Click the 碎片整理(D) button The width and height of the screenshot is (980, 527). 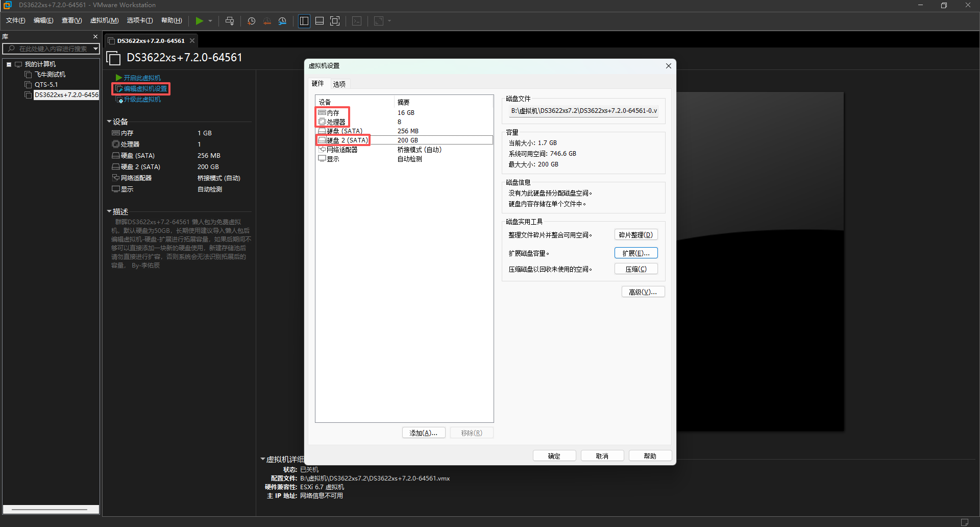(x=635, y=235)
